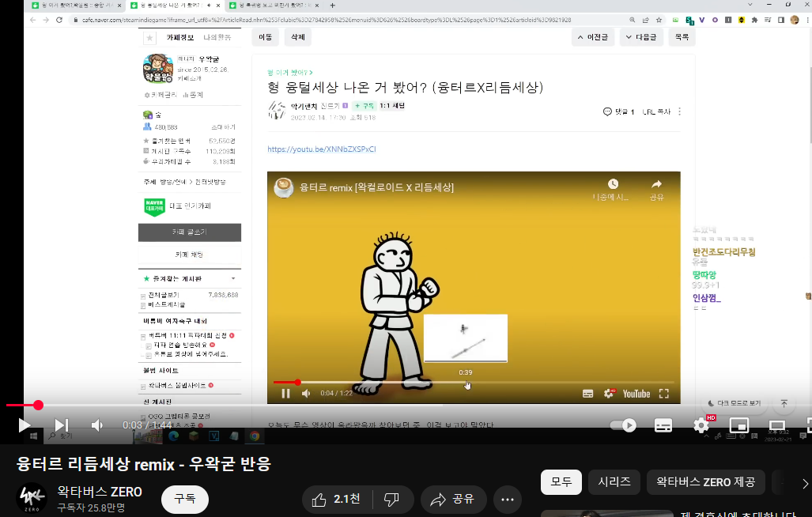Image resolution: width=812 pixels, height=517 pixels.
Task: Switch to the 나의활동 tab
Action: (x=217, y=37)
